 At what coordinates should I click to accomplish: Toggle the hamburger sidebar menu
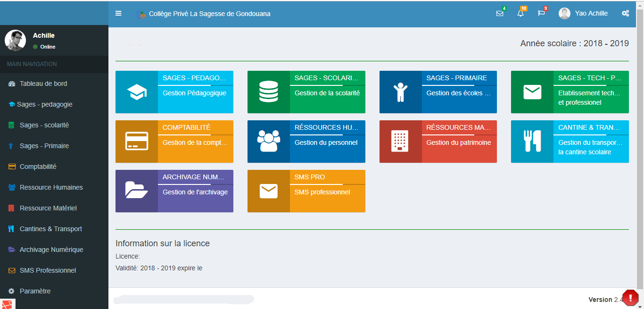[x=118, y=13]
